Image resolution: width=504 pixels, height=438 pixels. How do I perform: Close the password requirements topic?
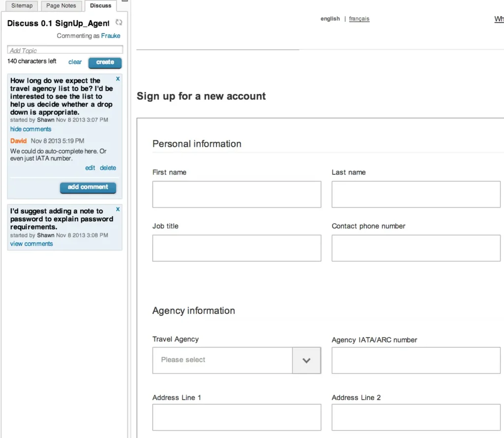(x=118, y=209)
